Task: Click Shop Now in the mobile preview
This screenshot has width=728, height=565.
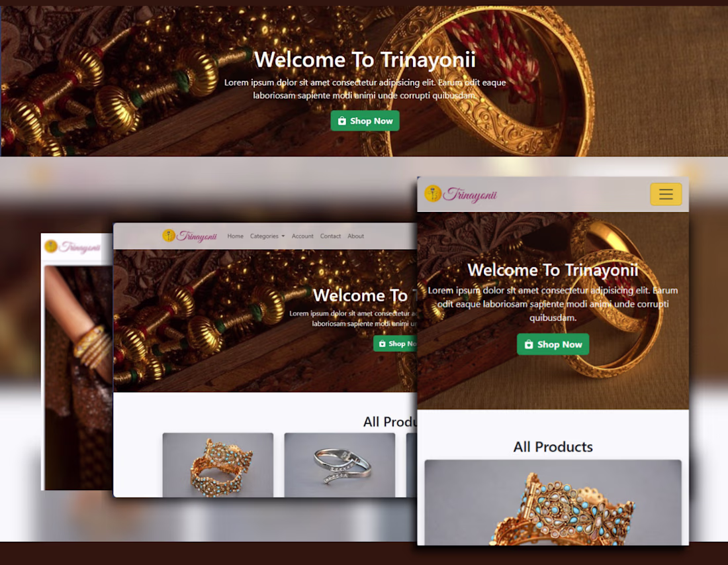Action: pos(553,344)
